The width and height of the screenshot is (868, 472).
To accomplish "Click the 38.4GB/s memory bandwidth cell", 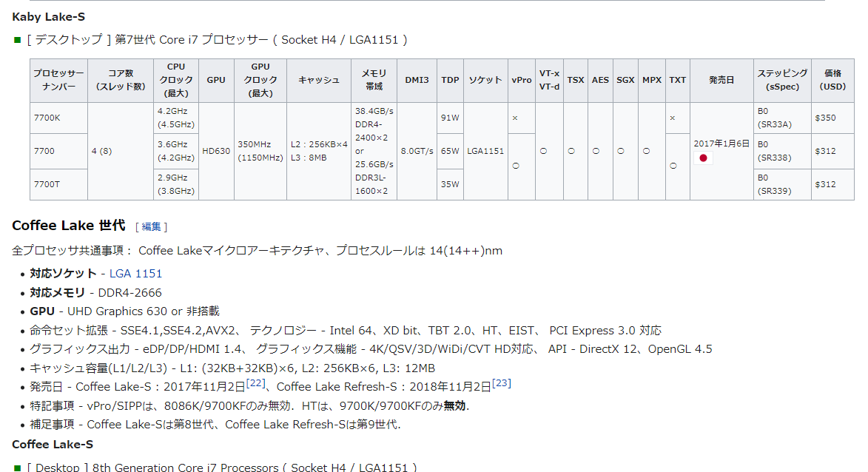I will click(374, 151).
